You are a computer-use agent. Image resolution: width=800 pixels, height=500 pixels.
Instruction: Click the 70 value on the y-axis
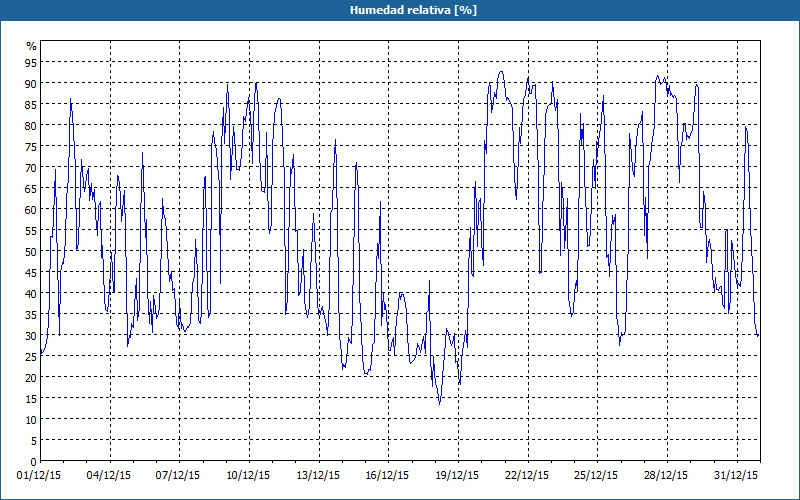[31, 167]
